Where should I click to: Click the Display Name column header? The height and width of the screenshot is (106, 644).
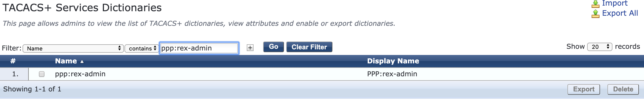tap(393, 61)
